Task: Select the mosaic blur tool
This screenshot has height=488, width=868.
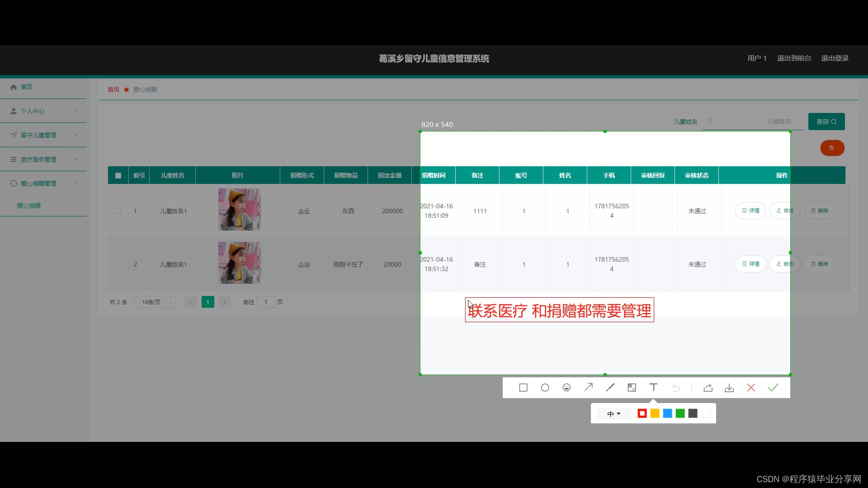Action: click(632, 388)
